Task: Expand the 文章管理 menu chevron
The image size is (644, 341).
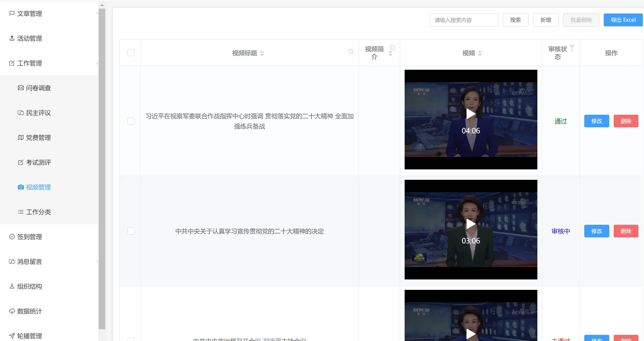Action: click(97, 13)
